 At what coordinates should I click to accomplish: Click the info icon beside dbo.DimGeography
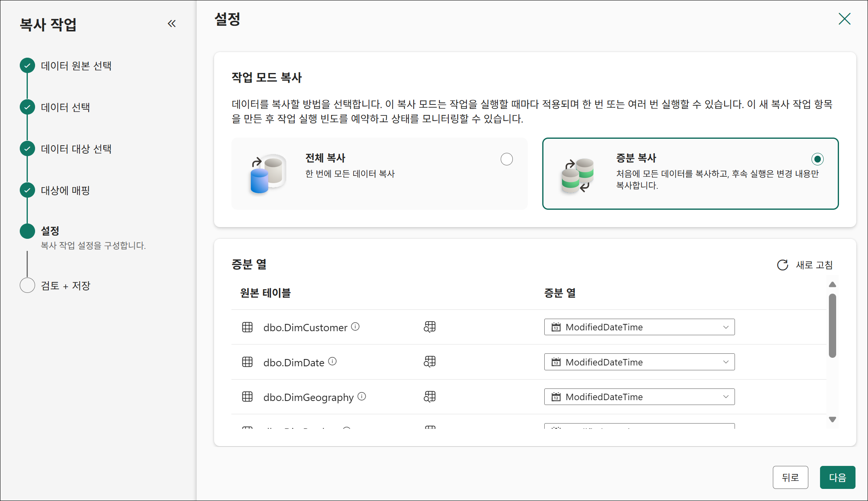[362, 397]
